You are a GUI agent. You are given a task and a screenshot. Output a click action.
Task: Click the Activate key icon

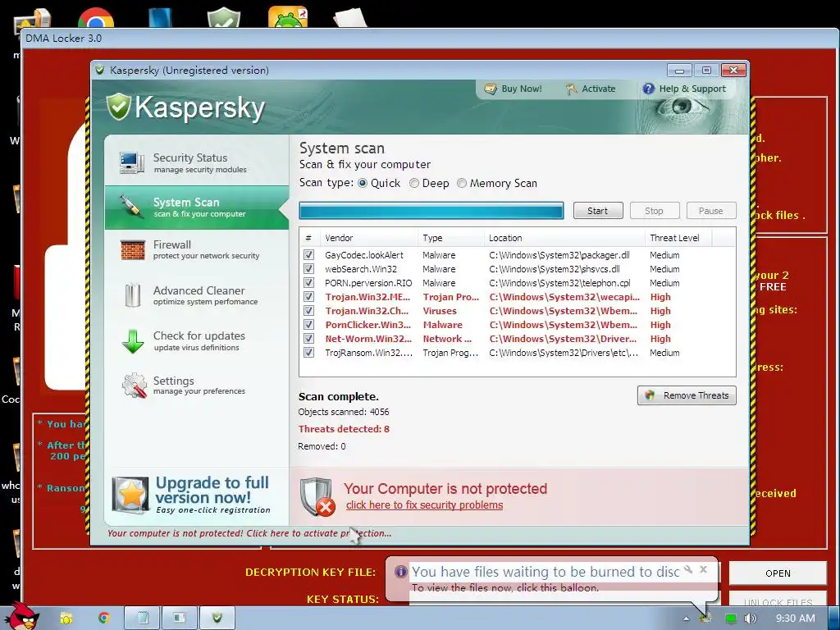pyautogui.click(x=571, y=89)
